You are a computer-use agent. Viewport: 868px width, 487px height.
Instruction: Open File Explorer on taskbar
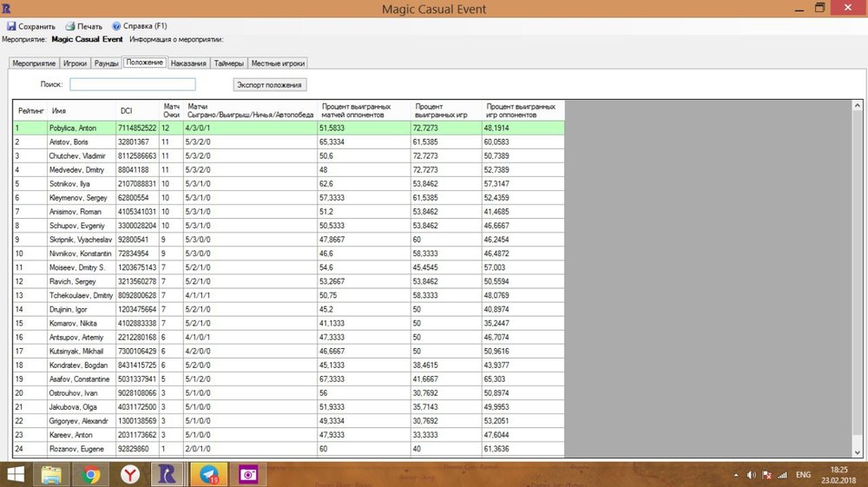[x=51, y=475]
